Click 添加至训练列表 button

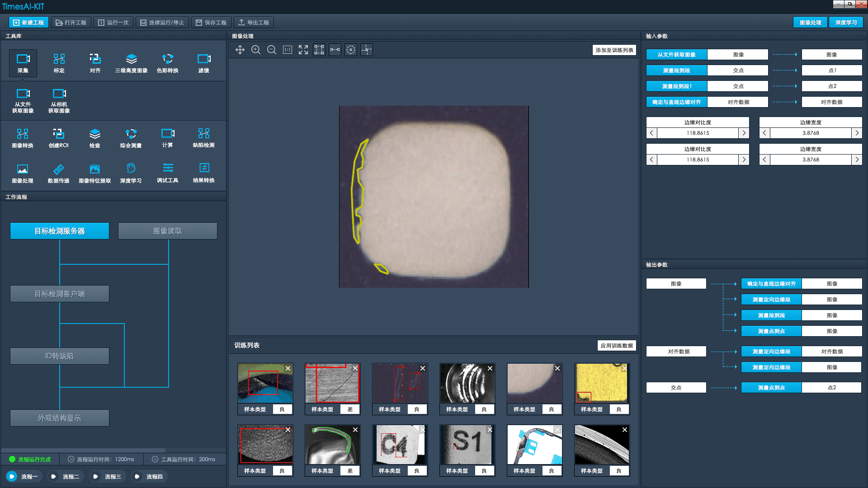[614, 50]
